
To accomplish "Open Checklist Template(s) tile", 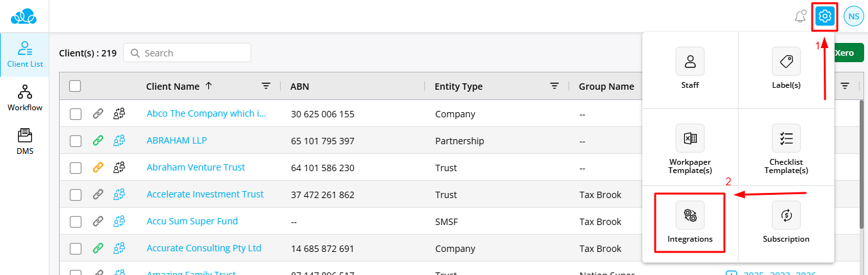I will click(x=786, y=147).
